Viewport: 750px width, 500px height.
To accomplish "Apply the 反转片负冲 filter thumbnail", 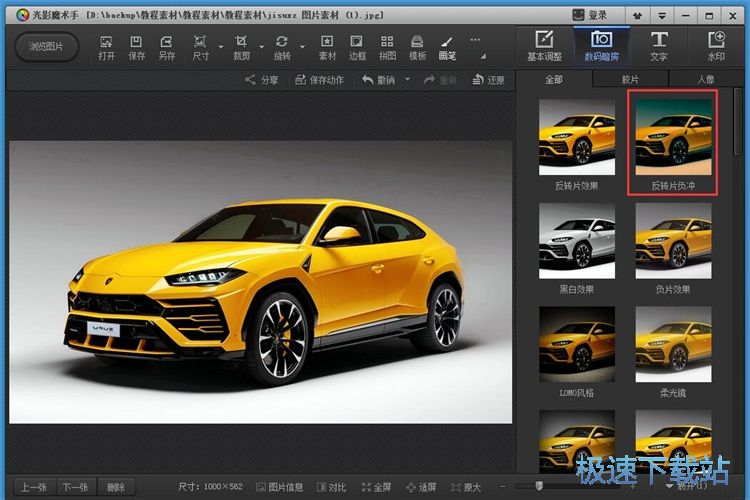I will 673,137.
